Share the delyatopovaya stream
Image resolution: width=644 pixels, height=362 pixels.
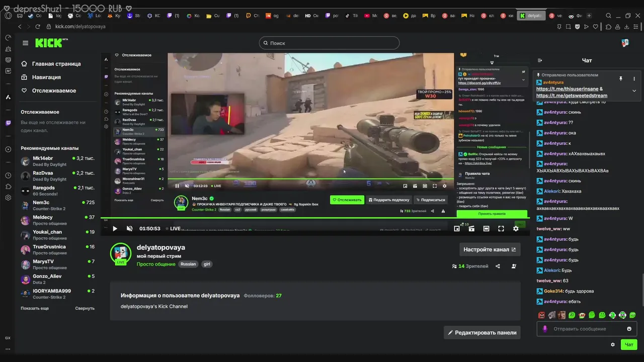(x=498, y=266)
